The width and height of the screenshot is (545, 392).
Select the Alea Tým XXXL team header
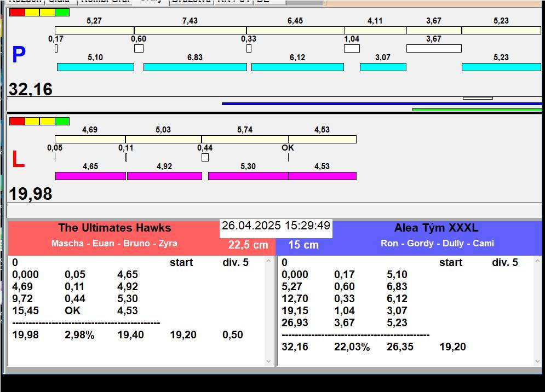436,228
